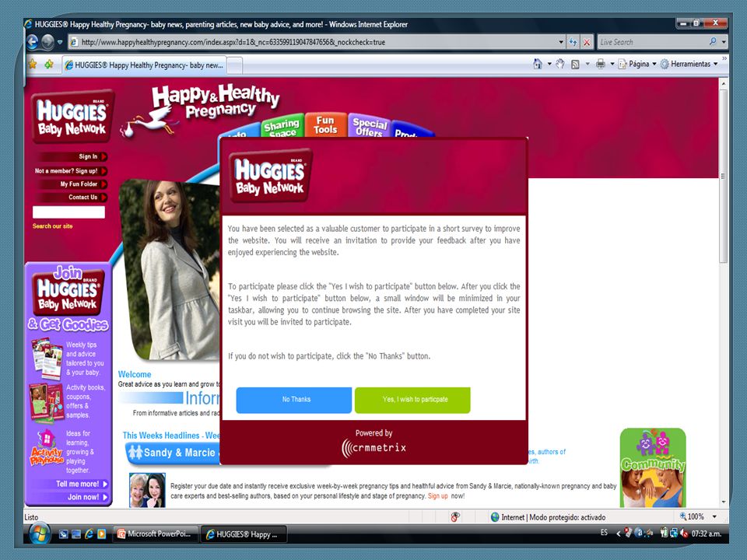Click the HUGGIES Baby Network logo on page
This screenshot has width=747, height=560.
coord(72,117)
